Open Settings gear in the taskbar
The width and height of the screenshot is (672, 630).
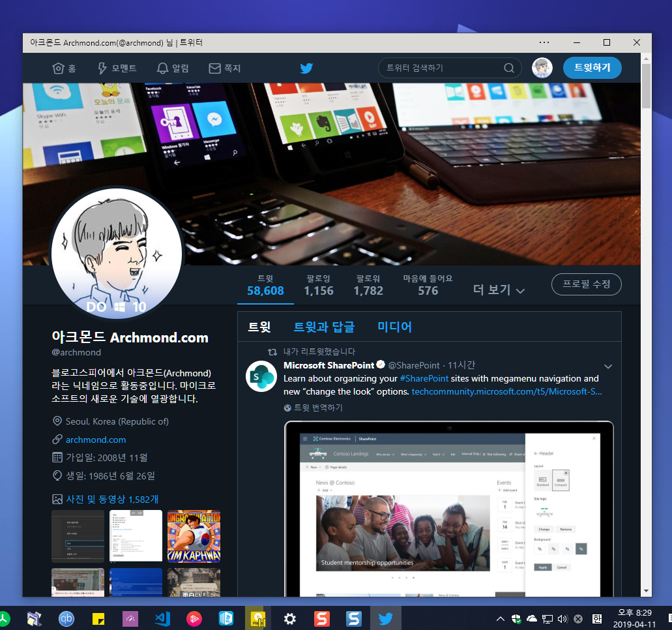click(x=289, y=619)
